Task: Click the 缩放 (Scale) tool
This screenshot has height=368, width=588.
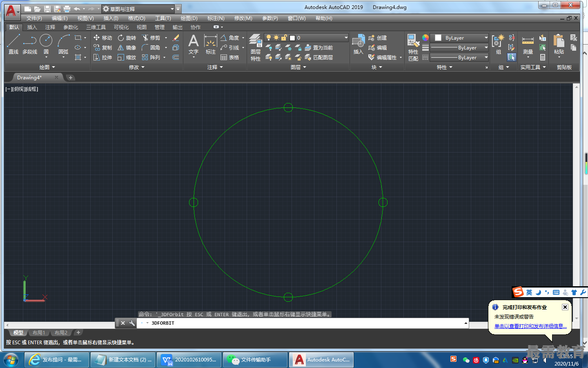Action: 127,57
